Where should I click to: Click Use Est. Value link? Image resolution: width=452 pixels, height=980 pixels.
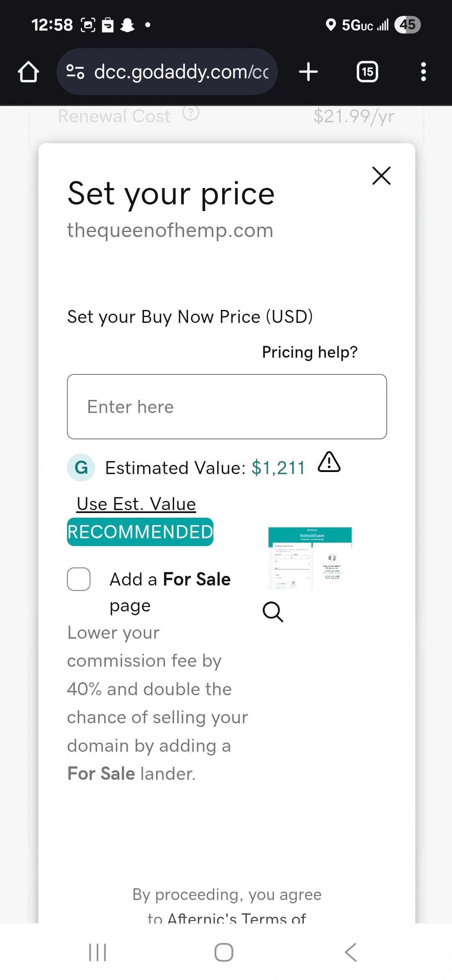point(136,504)
